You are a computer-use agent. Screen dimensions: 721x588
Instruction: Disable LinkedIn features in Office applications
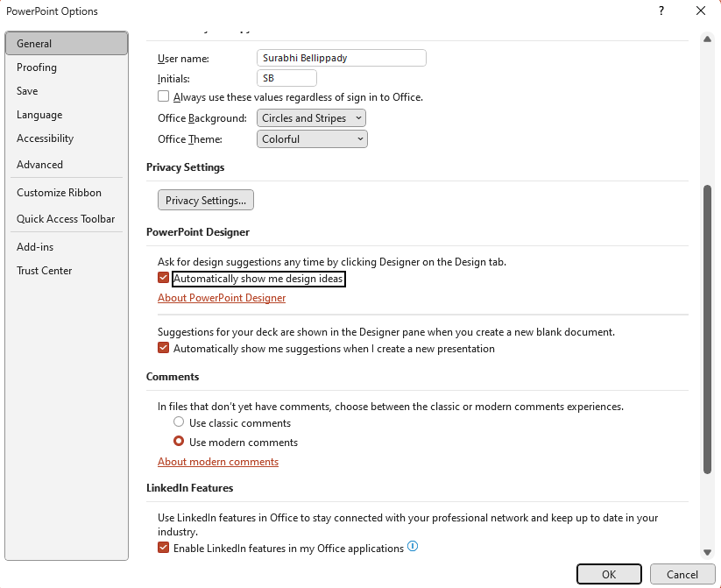click(x=163, y=546)
